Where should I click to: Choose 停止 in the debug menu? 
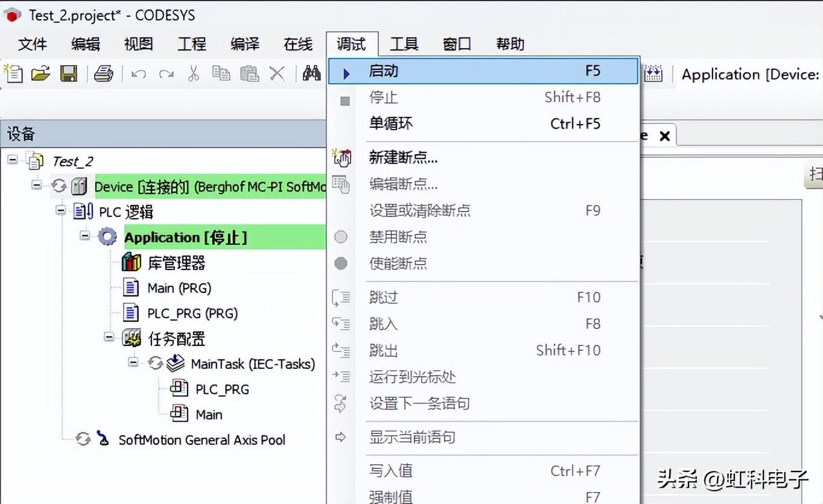click(483, 97)
